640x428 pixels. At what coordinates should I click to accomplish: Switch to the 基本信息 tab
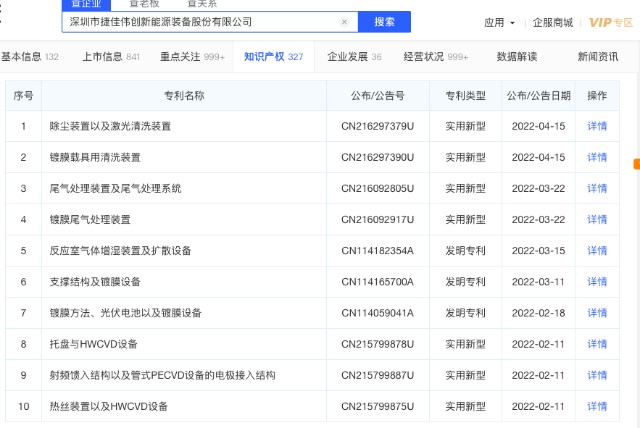pyautogui.click(x=30, y=57)
